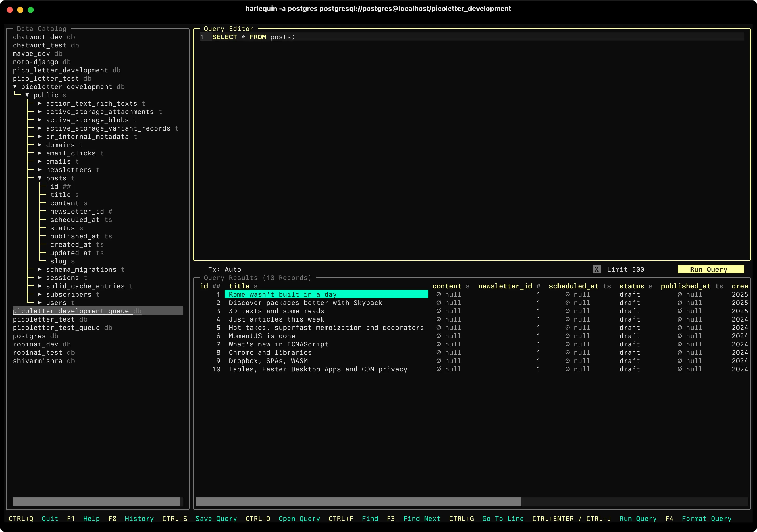
Task: Select the scheduled_at column in catalog
Action: (75, 220)
